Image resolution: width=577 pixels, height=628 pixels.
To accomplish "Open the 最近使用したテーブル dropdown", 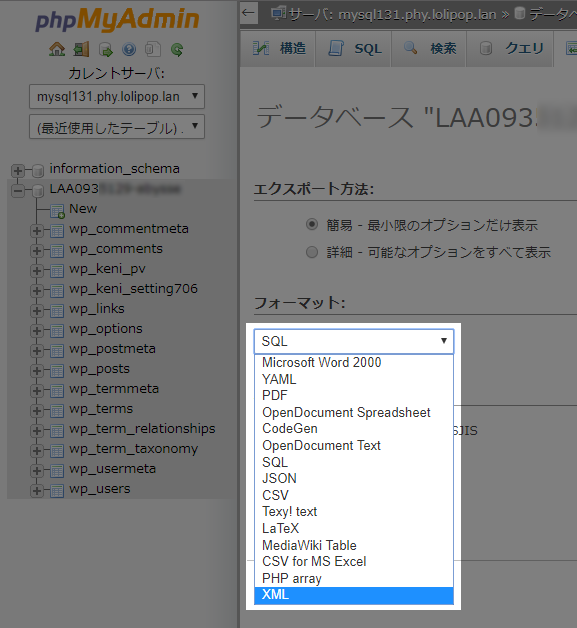I will pos(117,127).
